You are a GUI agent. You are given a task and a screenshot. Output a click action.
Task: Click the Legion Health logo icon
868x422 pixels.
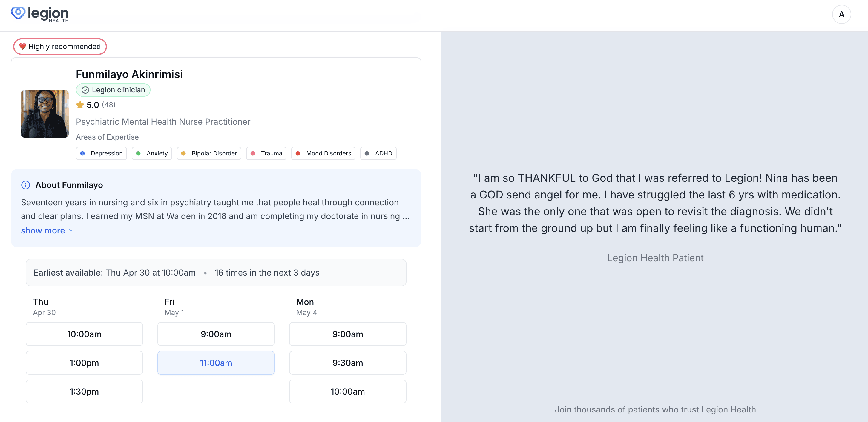point(18,13)
